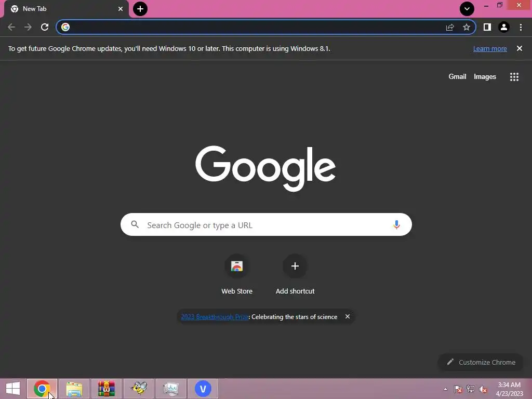Click the magnifier icon in the search box
The width and height of the screenshot is (532, 399).
[x=135, y=224]
